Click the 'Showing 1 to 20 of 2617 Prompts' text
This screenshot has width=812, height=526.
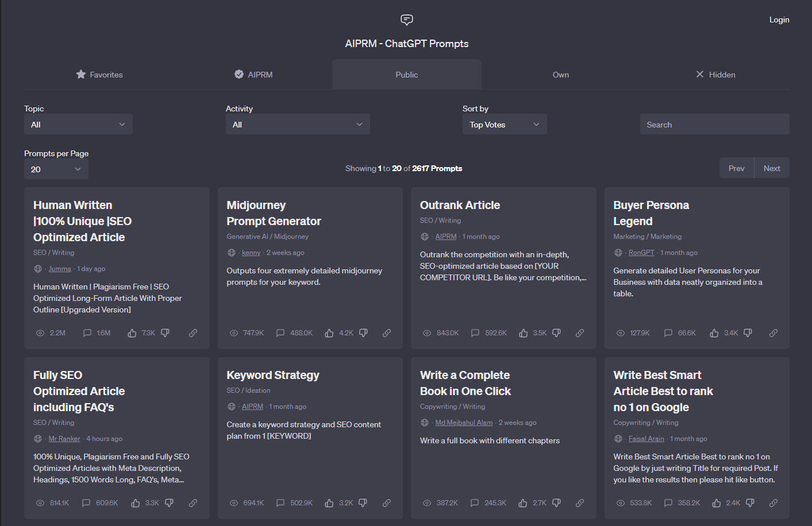click(403, 168)
